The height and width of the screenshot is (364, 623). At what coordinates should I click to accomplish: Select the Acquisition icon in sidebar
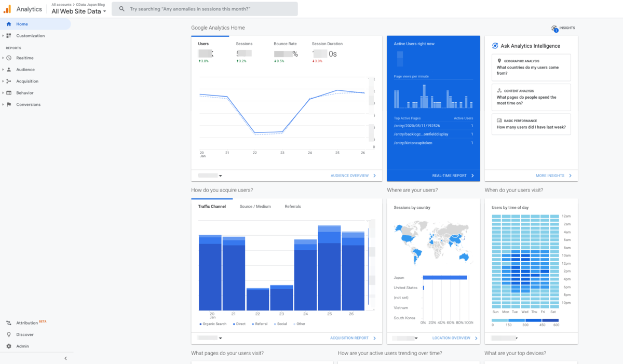[x=9, y=82]
